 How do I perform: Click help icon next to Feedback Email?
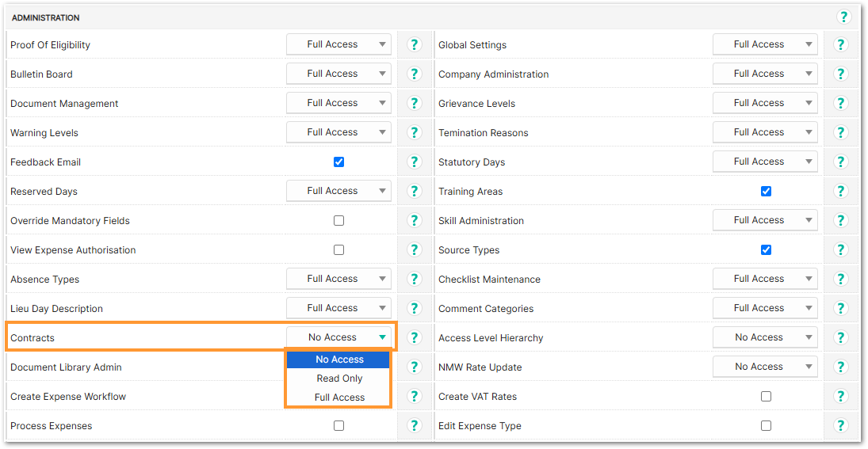coord(414,162)
